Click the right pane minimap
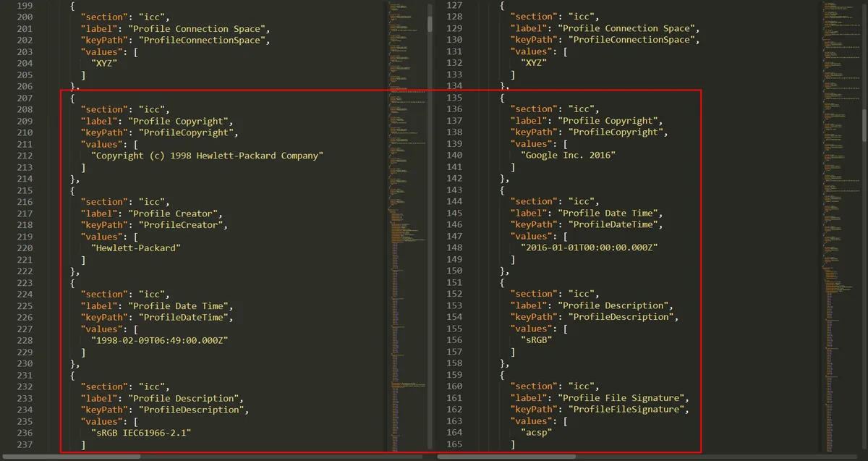 point(841,224)
